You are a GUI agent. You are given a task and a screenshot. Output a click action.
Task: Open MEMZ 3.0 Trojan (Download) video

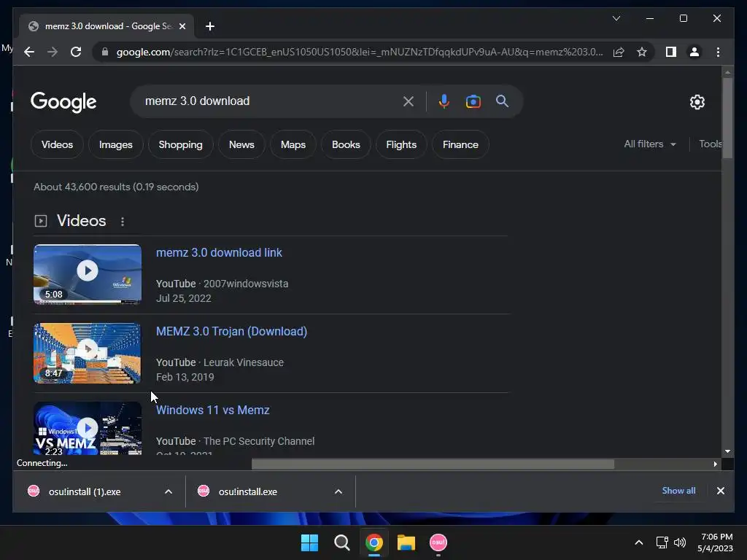tap(231, 331)
